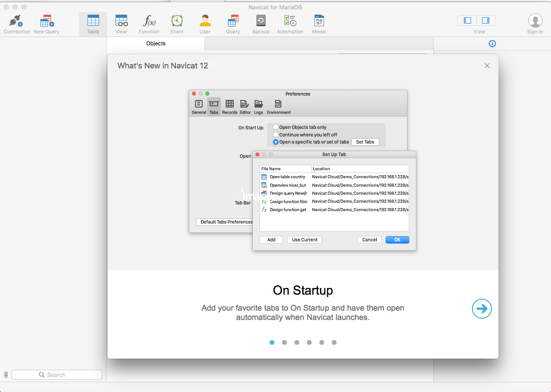Viewport: 551px width, 392px height.
Task: Open the Function objects icon
Action: coord(149,24)
